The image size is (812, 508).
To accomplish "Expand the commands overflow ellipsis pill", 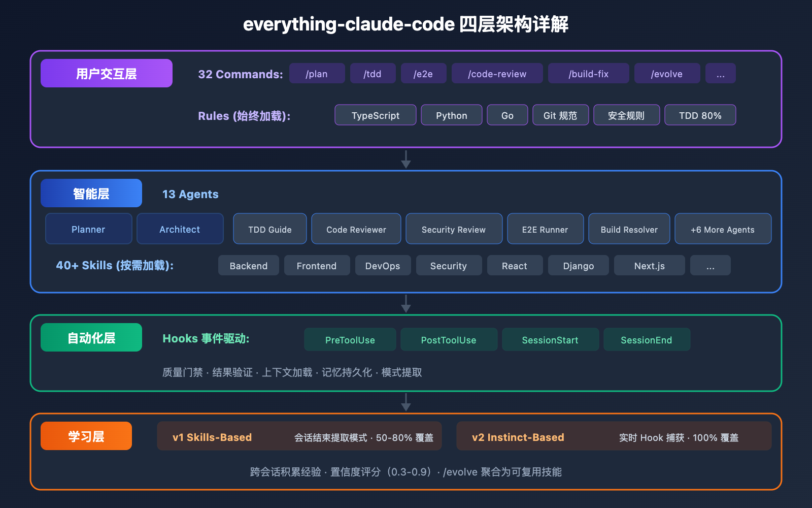I will tap(720, 73).
